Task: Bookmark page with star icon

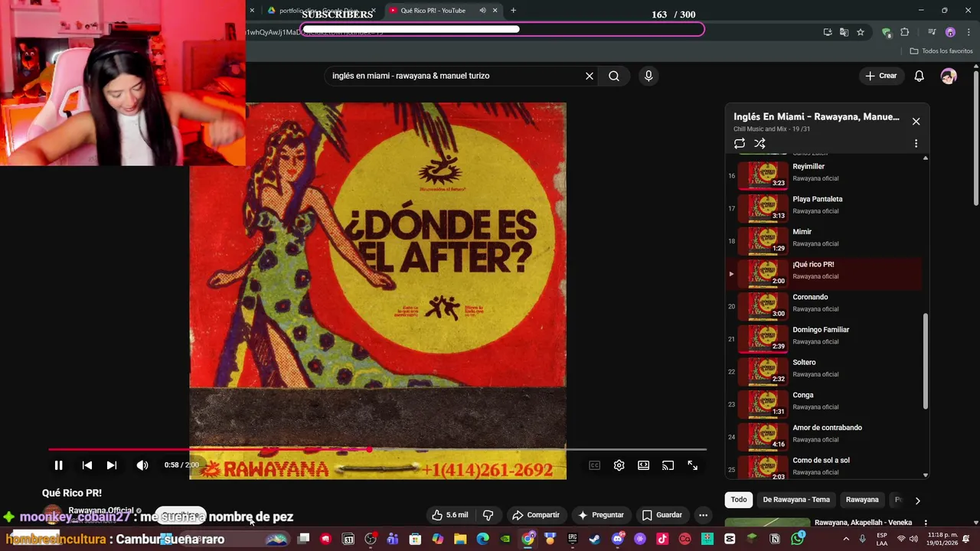Action: (861, 32)
